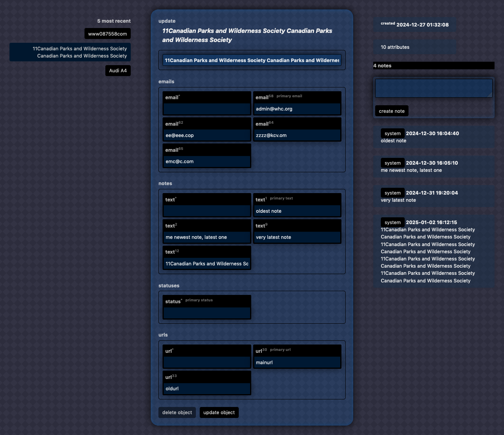Screen dimensions: 504x435
Task: Click note text 'oldest note' in right panel
Action: [393, 141]
